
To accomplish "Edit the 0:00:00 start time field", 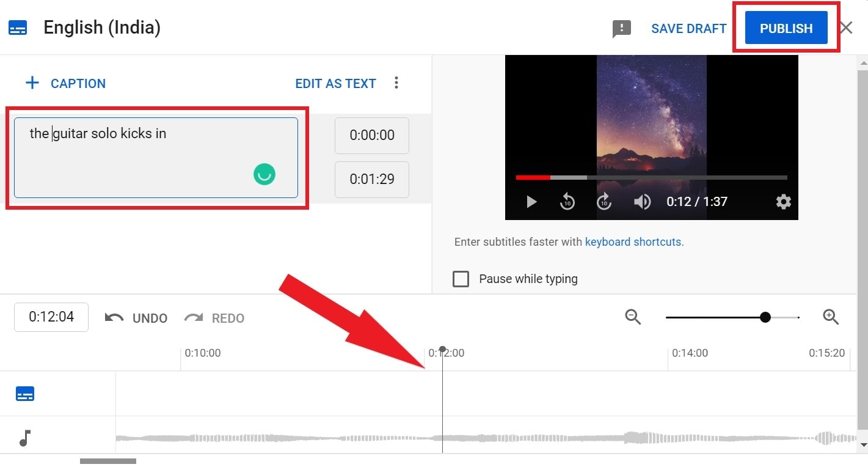I will tap(372, 135).
